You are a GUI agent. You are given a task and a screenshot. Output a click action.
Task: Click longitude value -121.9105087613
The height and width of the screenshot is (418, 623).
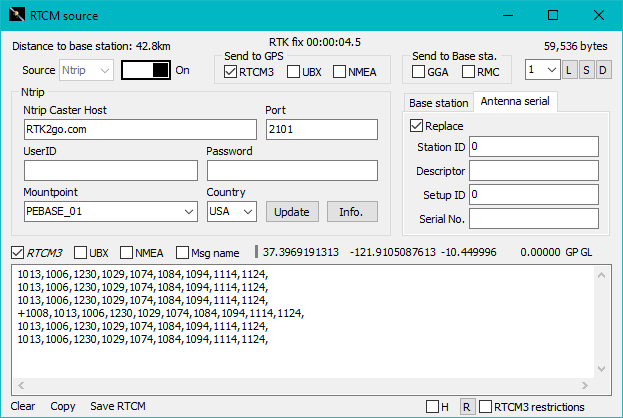point(393,252)
